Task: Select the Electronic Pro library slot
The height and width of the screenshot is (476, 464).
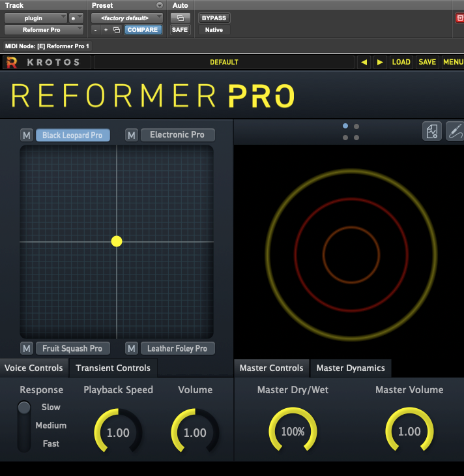Action: pos(178,135)
